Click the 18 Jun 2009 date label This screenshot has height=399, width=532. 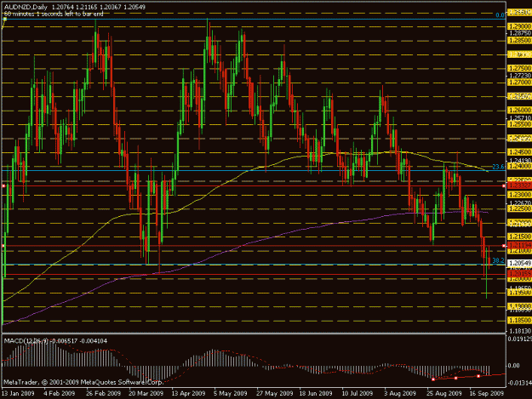click(316, 393)
